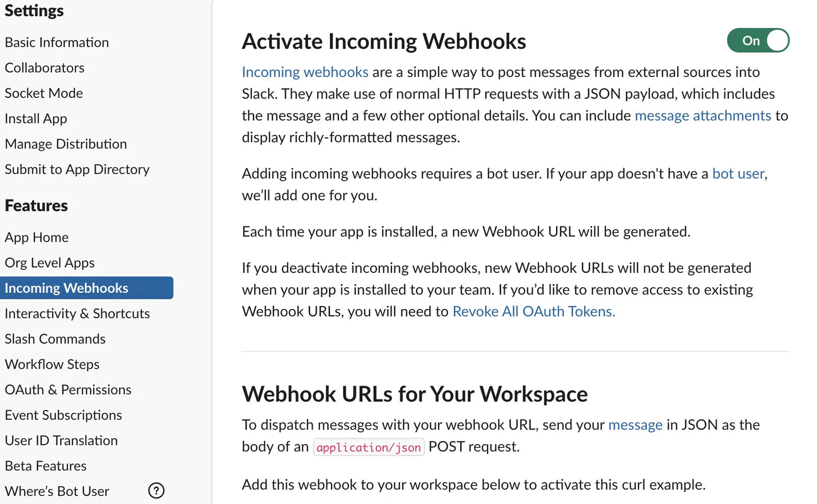Image resolution: width=817 pixels, height=504 pixels.
Task: Click Where's Bot User item
Action: 57,491
